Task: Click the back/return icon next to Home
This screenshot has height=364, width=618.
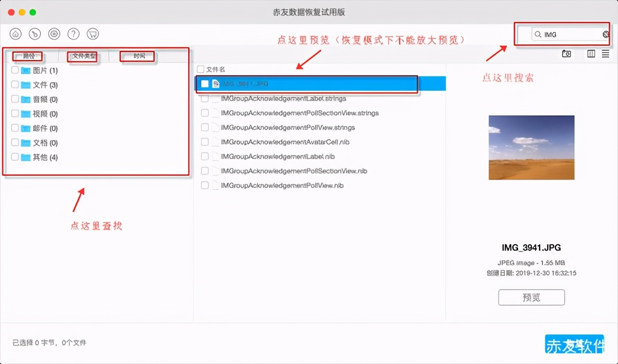Action: 34,33
